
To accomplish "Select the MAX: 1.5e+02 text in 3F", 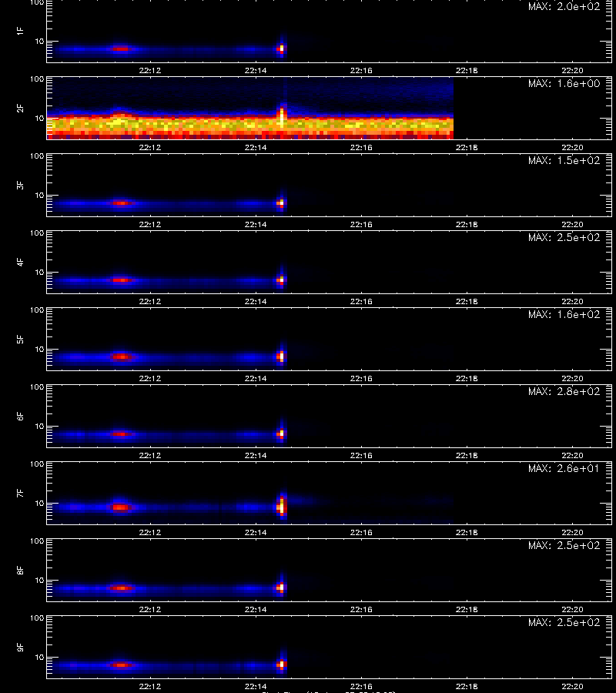I will [x=564, y=160].
